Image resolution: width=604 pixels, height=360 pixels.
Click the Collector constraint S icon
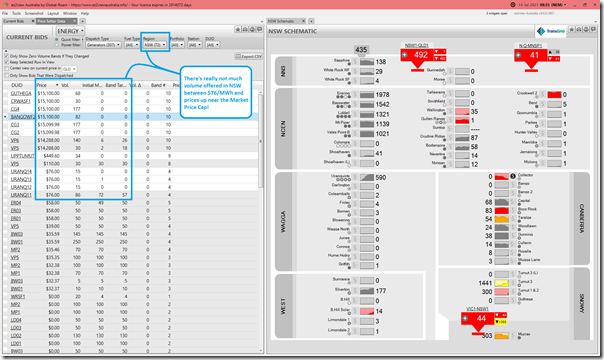pos(513,176)
